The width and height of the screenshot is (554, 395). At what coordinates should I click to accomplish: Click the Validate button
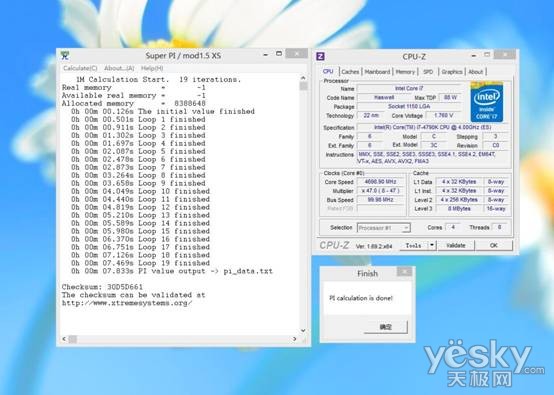click(x=456, y=245)
